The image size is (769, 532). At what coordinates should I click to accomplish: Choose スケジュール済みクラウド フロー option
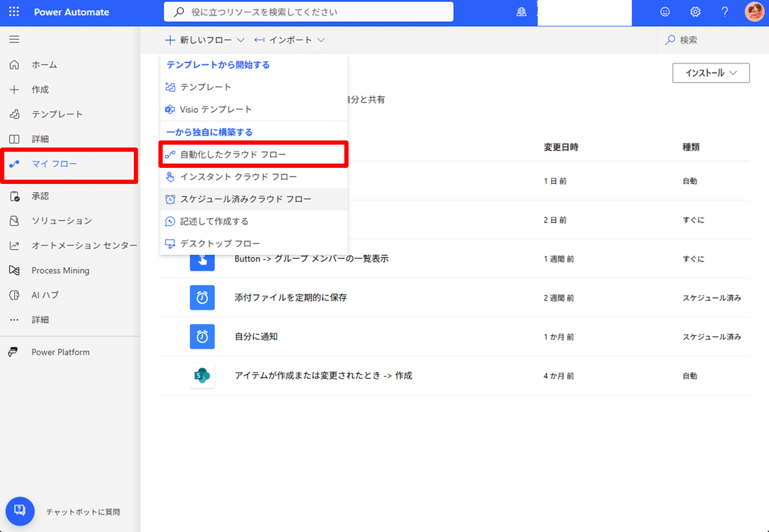254,199
